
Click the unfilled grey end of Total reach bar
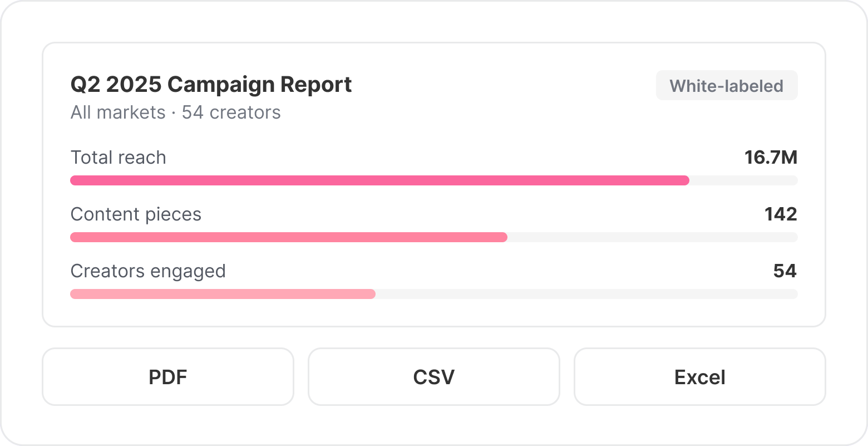pos(744,180)
